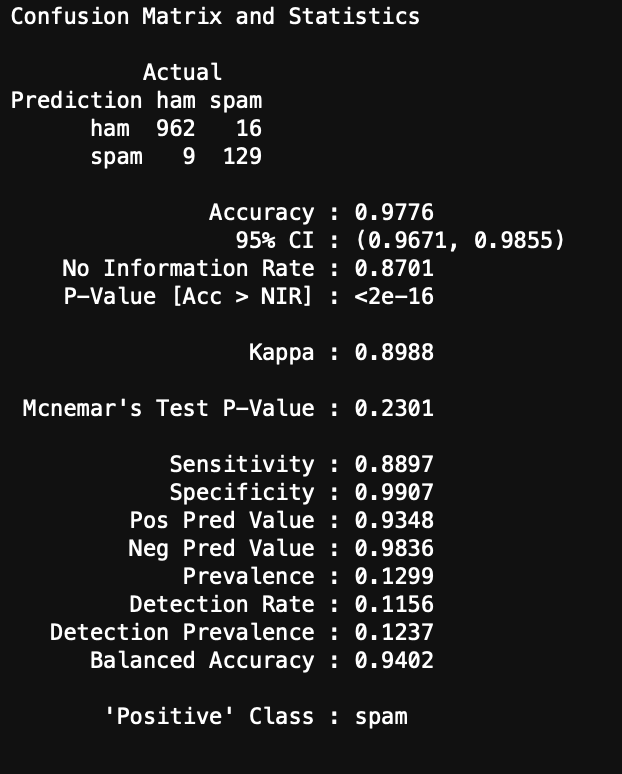Click the true spam count 129
Viewport: 622px width, 774px height.
242,156
